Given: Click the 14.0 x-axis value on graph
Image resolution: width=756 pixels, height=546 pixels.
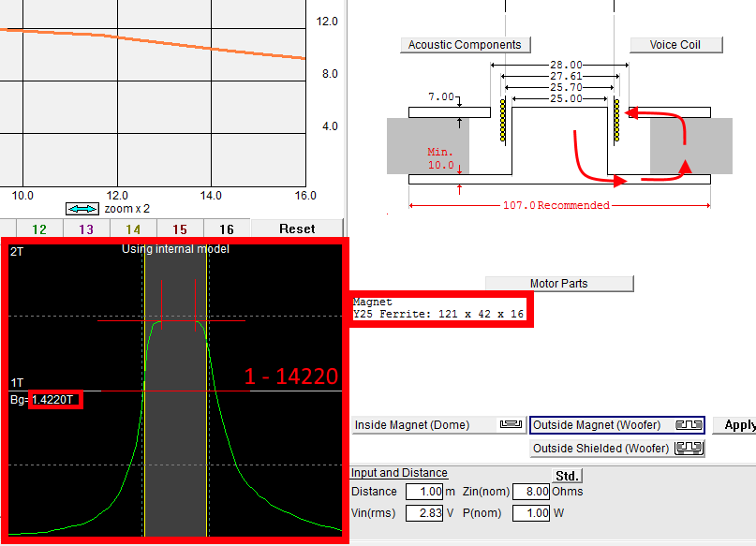Looking at the screenshot, I should pyautogui.click(x=211, y=196).
